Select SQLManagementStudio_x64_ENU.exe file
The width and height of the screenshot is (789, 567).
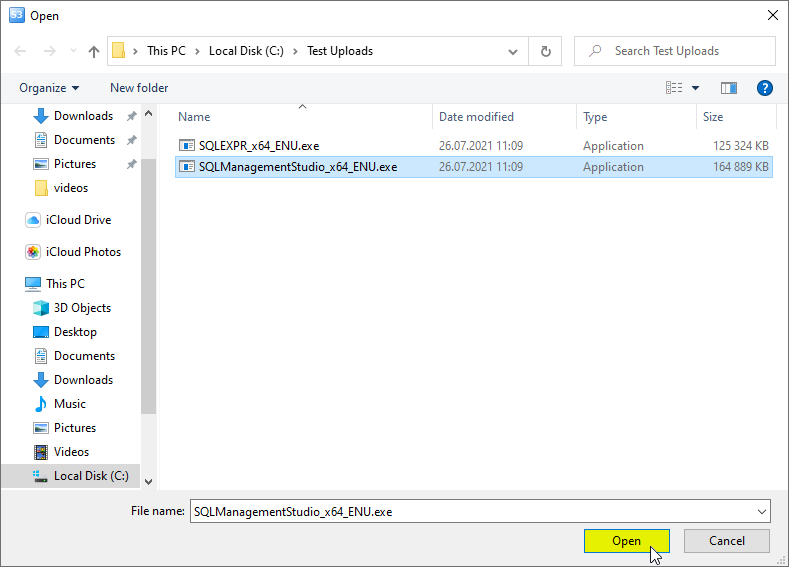pos(474,167)
